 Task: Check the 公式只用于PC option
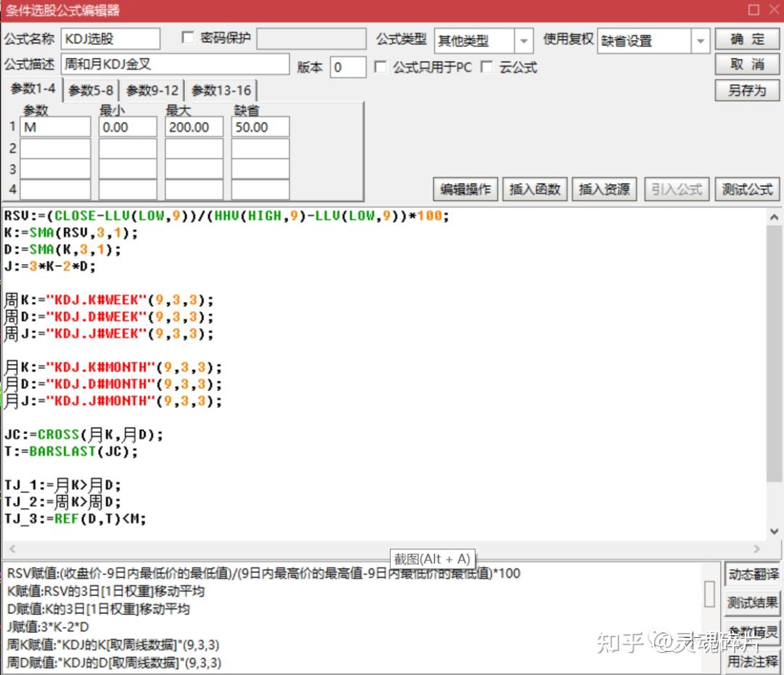click(x=381, y=67)
